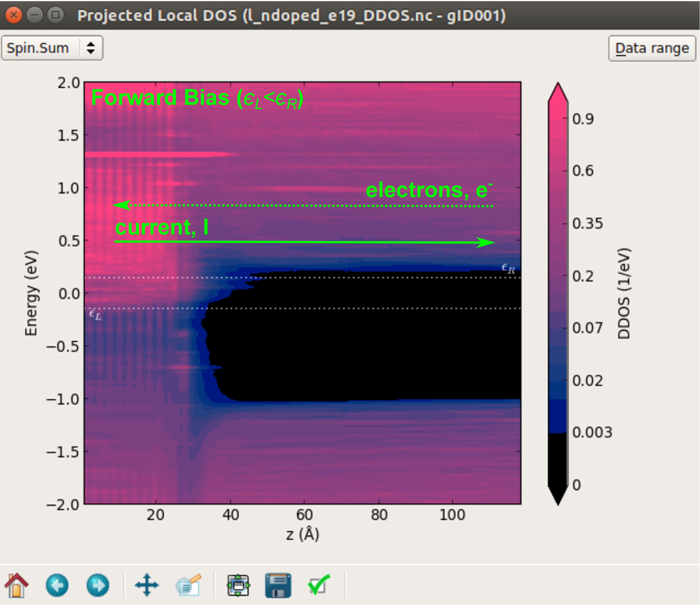Open the configure subplots dialog
Viewport: 700px width, 606px height.
click(238, 585)
